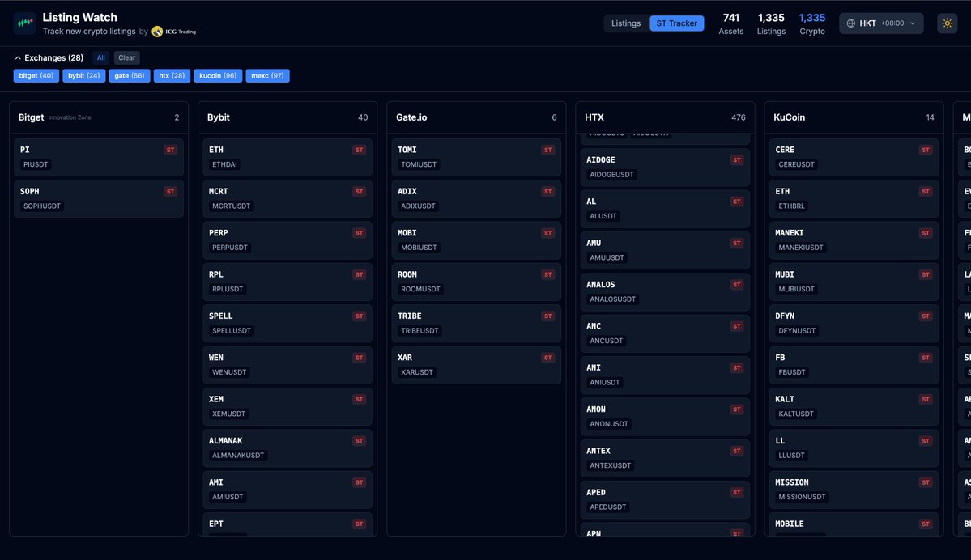Click the AIDOGEUSDT pair tag in HTX
The height and width of the screenshot is (560, 971).
point(611,175)
